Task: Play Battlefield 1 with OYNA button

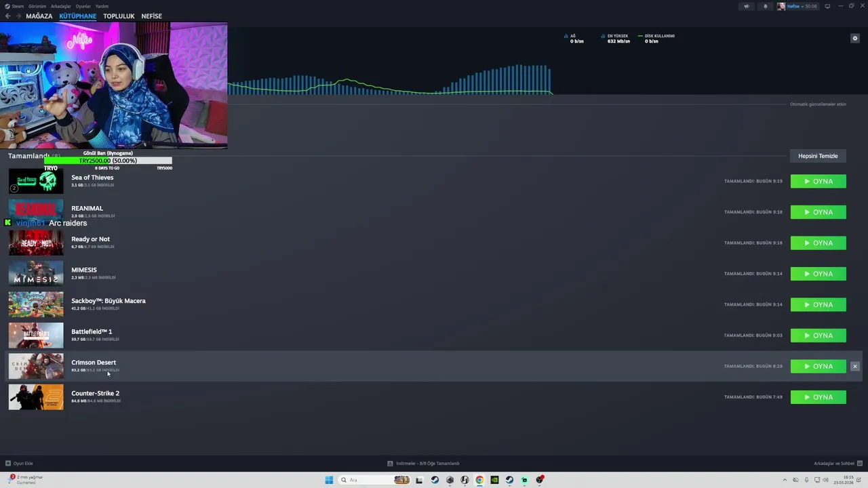Action: (x=818, y=335)
